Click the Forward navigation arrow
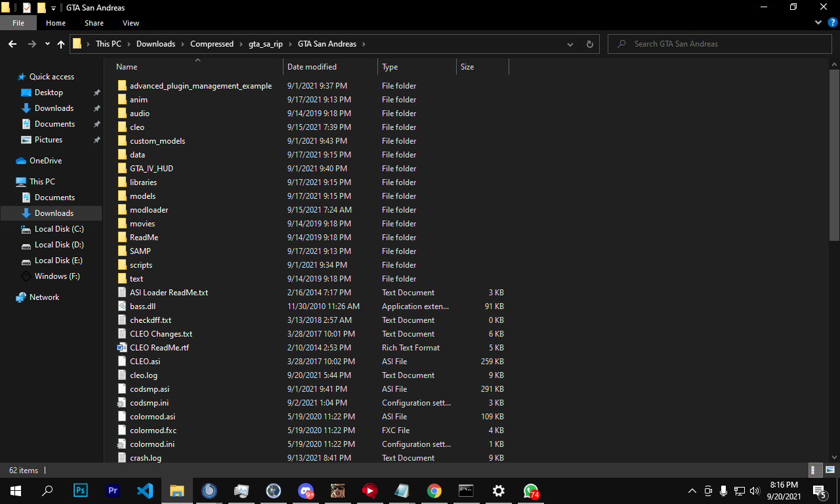This screenshot has height=504, width=840. (x=32, y=44)
